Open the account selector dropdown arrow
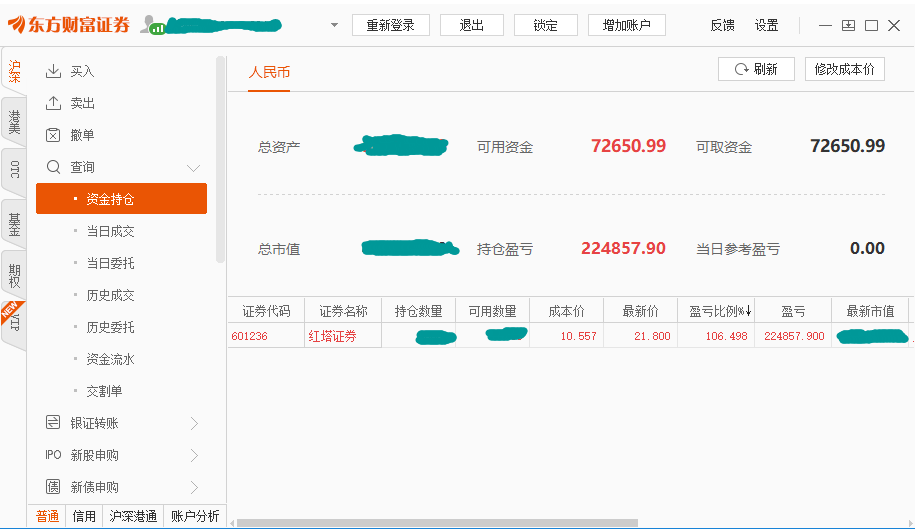The image size is (915, 529). tap(334, 25)
